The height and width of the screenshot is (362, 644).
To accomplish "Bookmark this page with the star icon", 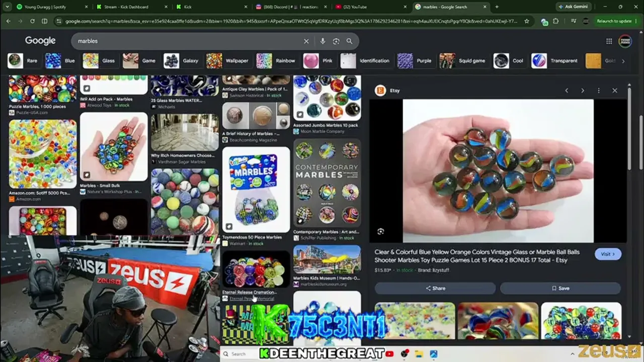I will (x=527, y=21).
